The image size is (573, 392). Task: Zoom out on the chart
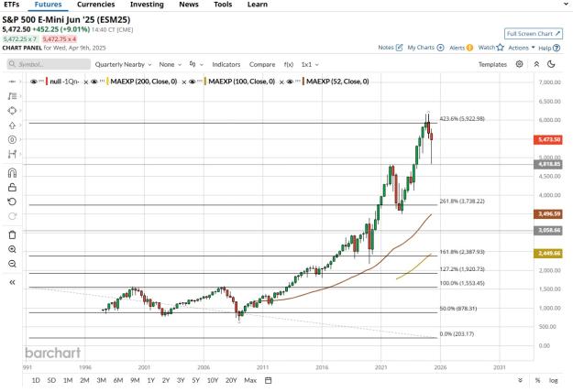[x=12, y=264]
